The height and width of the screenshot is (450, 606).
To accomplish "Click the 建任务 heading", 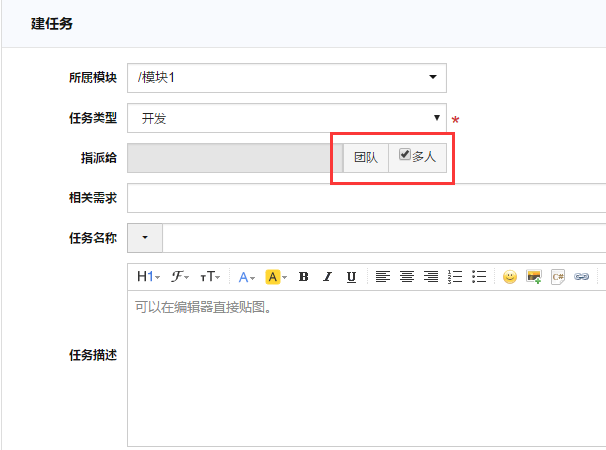I will click(x=52, y=24).
